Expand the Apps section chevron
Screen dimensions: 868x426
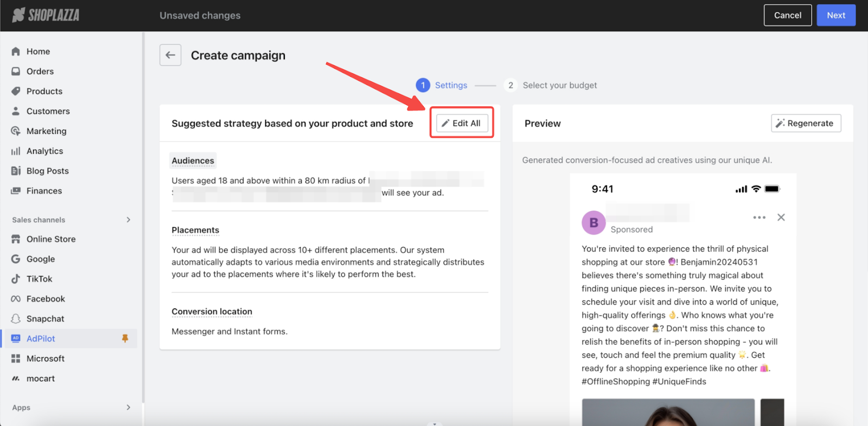click(128, 408)
